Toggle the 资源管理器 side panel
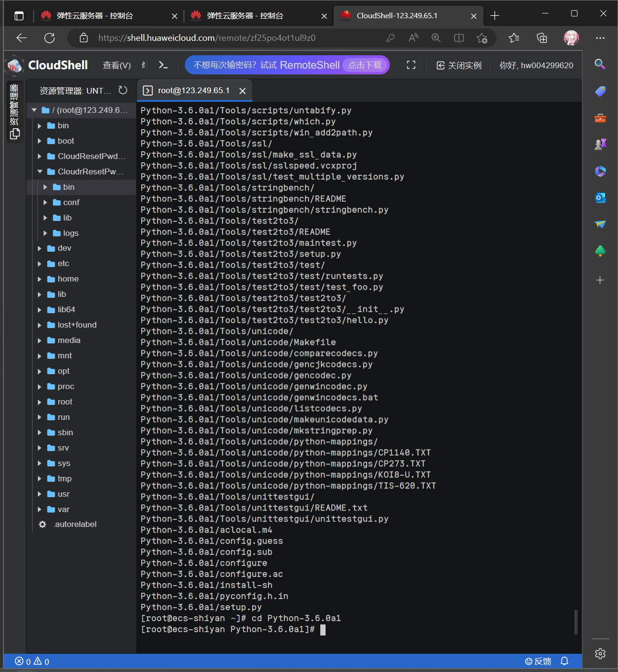This screenshot has height=672, width=618. click(14, 112)
